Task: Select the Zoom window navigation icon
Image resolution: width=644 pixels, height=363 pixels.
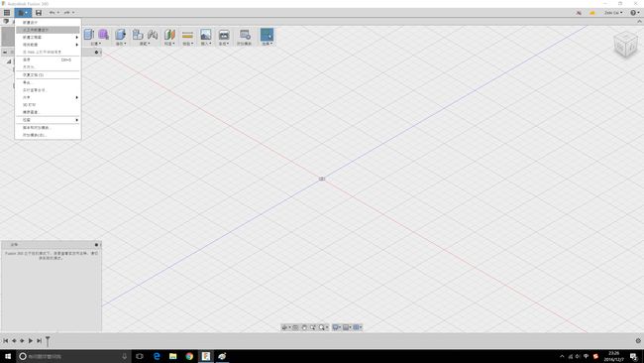Action: coord(313,327)
